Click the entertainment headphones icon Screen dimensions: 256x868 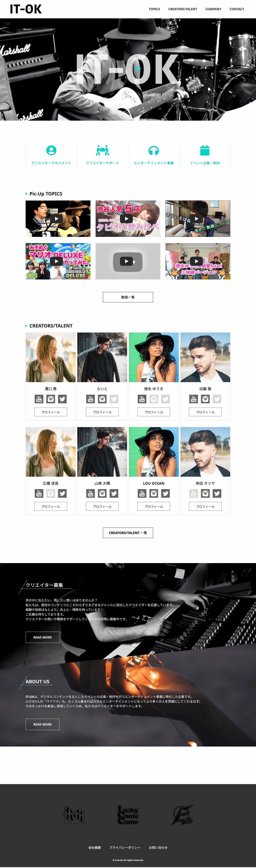click(x=153, y=150)
